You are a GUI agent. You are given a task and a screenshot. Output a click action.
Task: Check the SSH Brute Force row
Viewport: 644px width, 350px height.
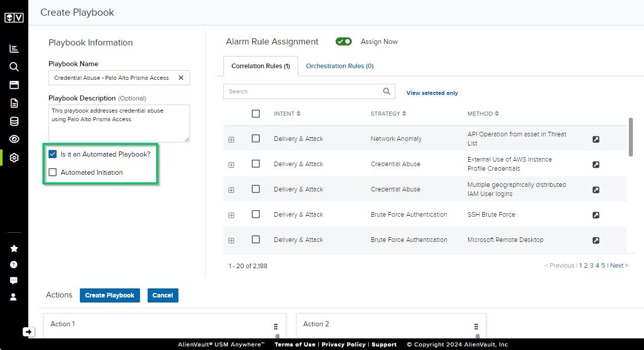[x=256, y=214]
